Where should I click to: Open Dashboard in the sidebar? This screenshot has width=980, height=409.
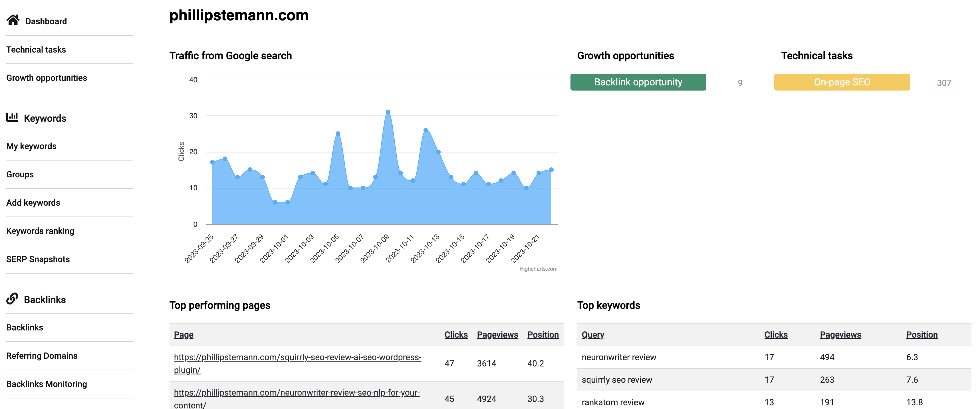point(46,21)
